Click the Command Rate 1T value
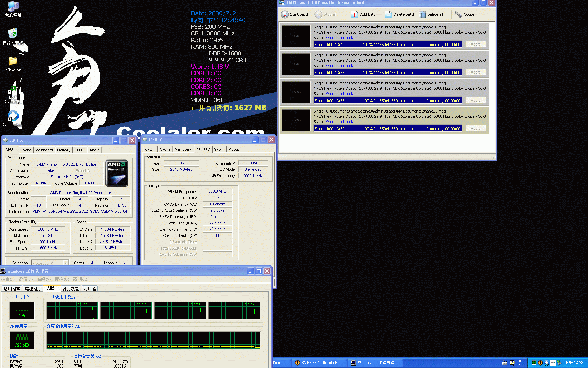This screenshot has width=588, height=368. point(217,235)
